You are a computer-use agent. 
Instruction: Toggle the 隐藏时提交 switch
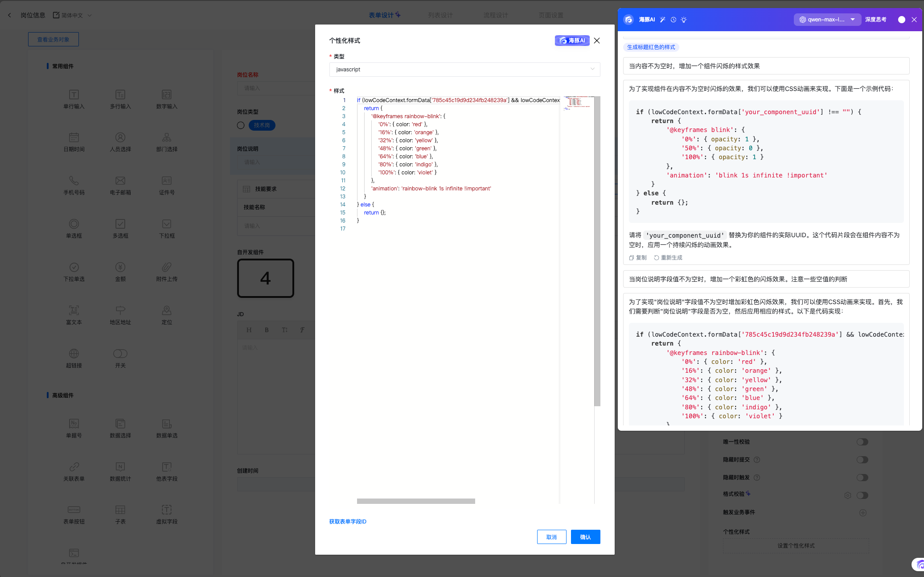point(862,460)
